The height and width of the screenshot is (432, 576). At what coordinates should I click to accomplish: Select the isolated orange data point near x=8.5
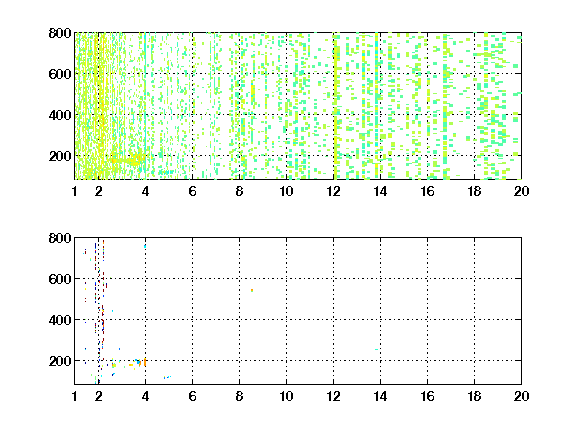[252, 291]
